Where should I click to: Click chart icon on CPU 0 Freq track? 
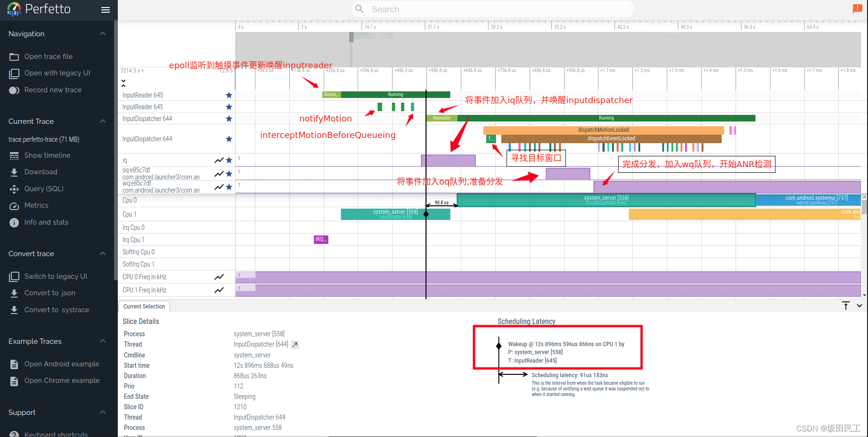(x=219, y=277)
